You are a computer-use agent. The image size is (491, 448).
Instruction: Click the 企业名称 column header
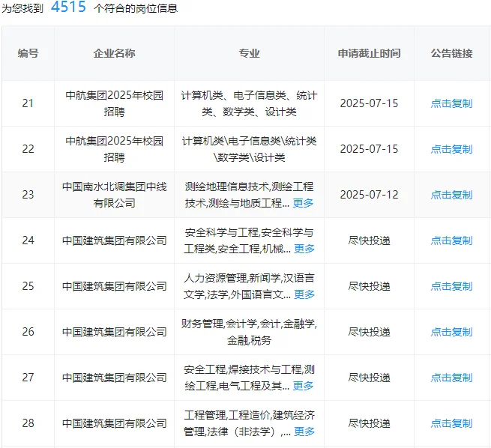coord(114,53)
